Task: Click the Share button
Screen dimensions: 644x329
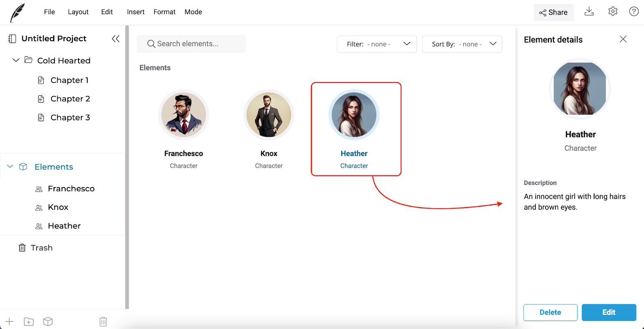Action: coord(553,12)
